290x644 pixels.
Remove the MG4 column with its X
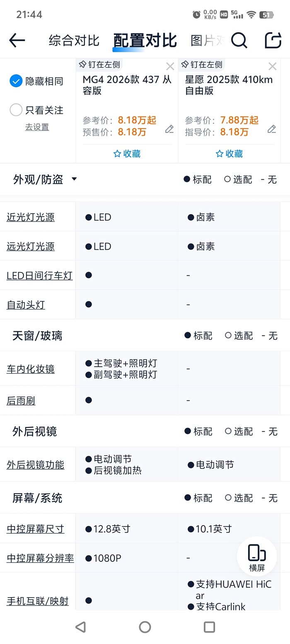[x=170, y=66]
